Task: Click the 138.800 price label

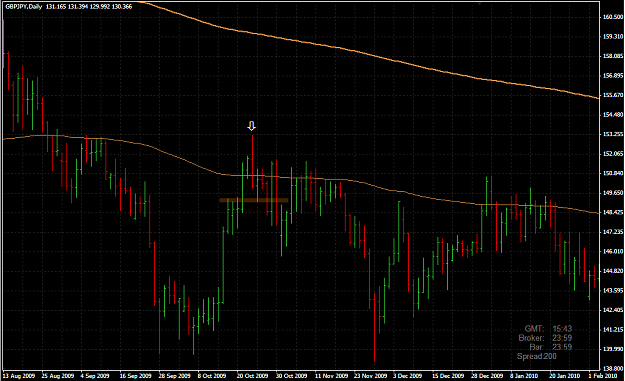Action: tap(613, 368)
